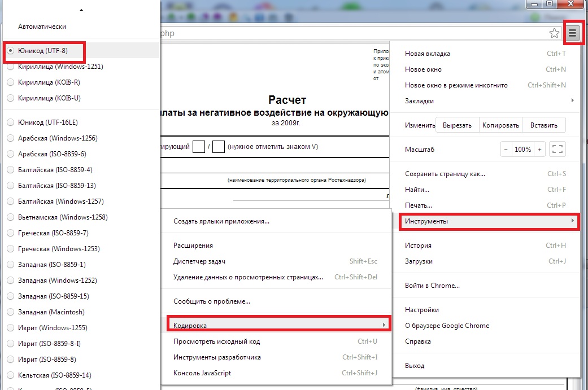The height and width of the screenshot is (390, 588).
Task: Decrease zoom with the minus button
Action: (x=506, y=150)
